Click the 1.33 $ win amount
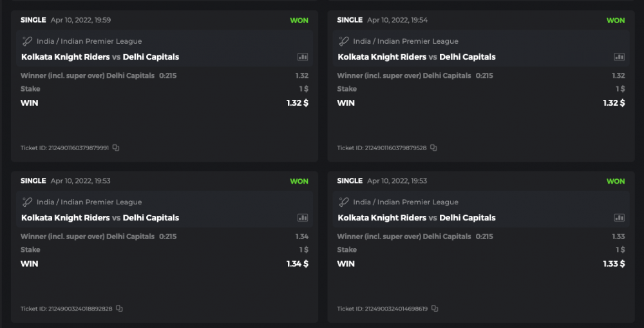This screenshot has height=328, width=644. [614, 264]
